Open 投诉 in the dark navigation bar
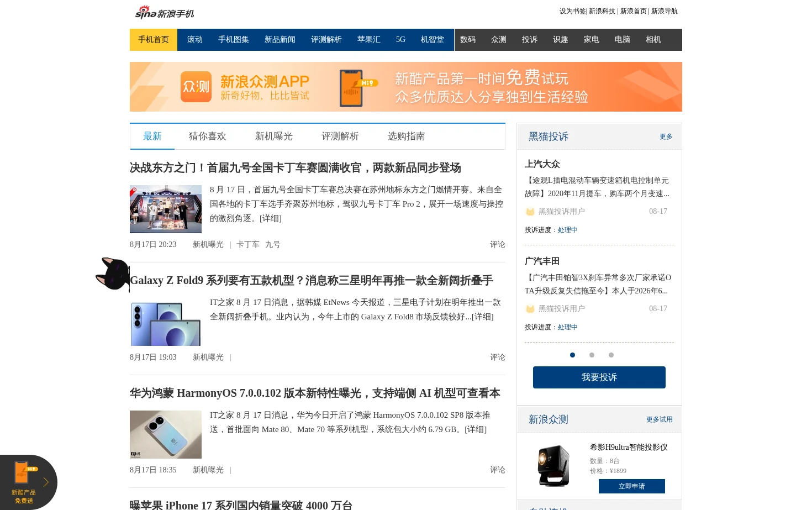The image size is (812, 510). coord(530,40)
